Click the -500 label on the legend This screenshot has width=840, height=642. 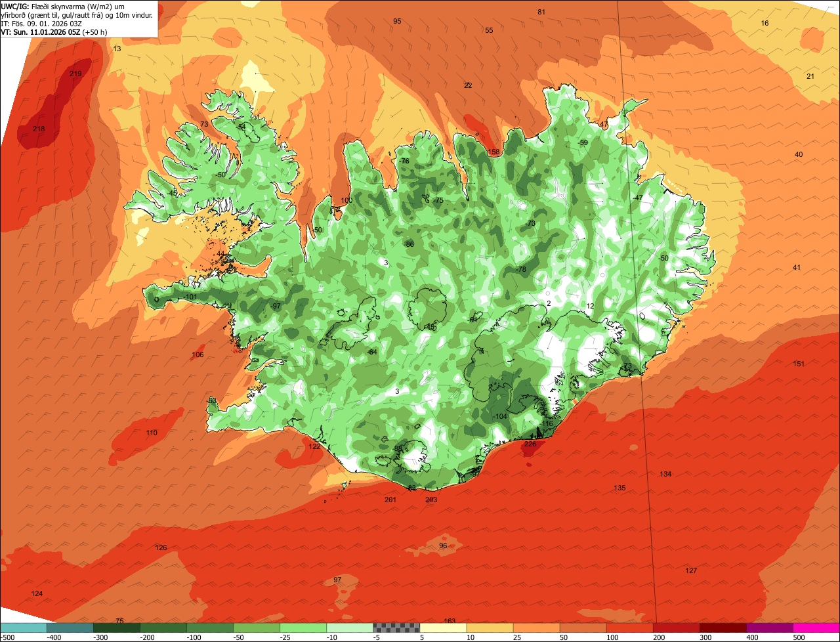point(7,637)
